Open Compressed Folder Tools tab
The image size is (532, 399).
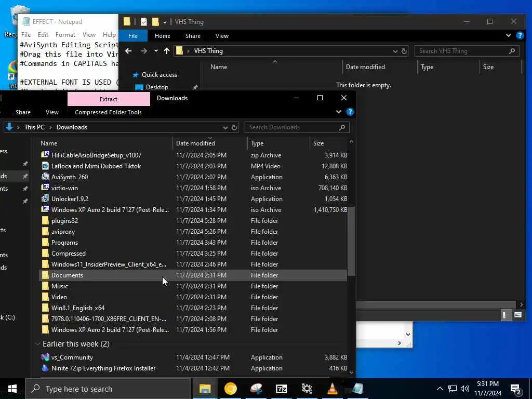click(x=108, y=112)
